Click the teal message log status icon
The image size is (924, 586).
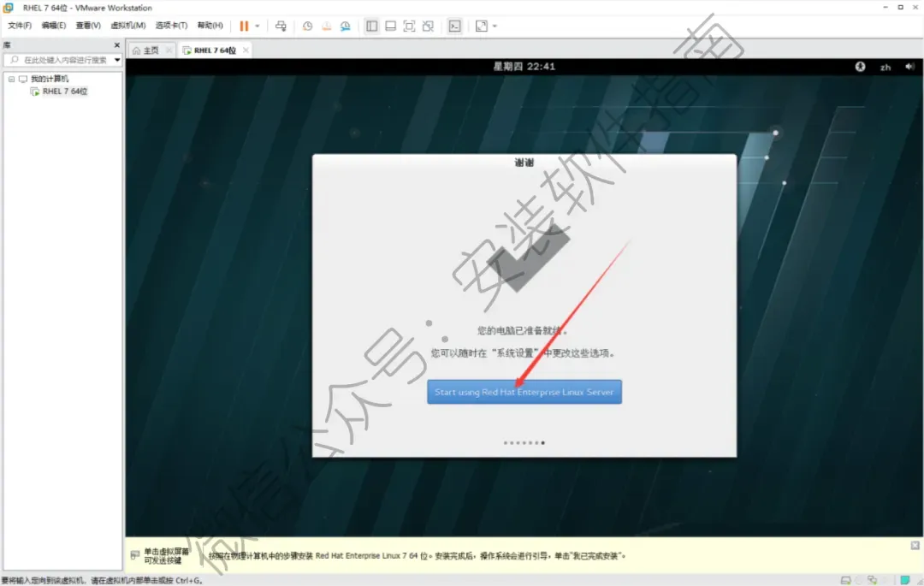pos(905,580)
